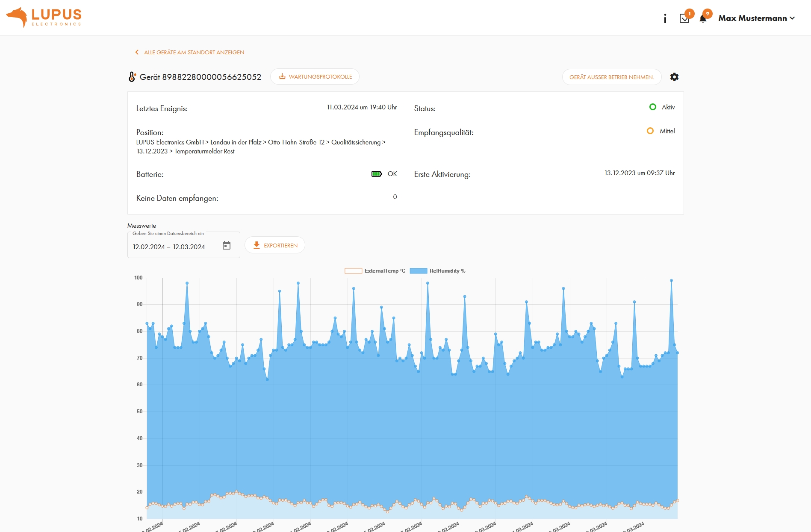Click the Messwerte heading

[142, 226]
